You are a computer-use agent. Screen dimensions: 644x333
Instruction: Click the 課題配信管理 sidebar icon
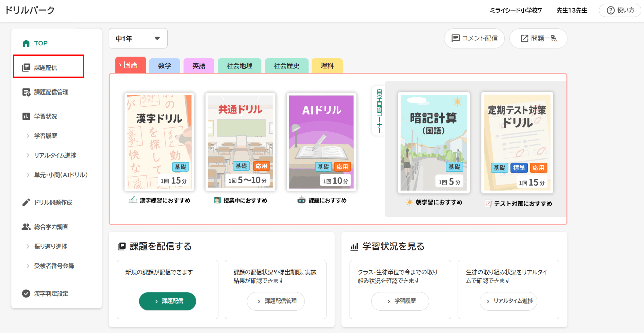[x=26, y=92]
